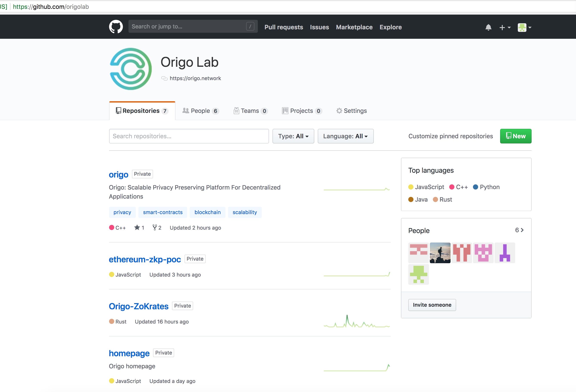Viewport: 576px width, 392px height.
Task: Click the GitHub Octocat logo
Action: pyautogui.click(x=116, y=27)
